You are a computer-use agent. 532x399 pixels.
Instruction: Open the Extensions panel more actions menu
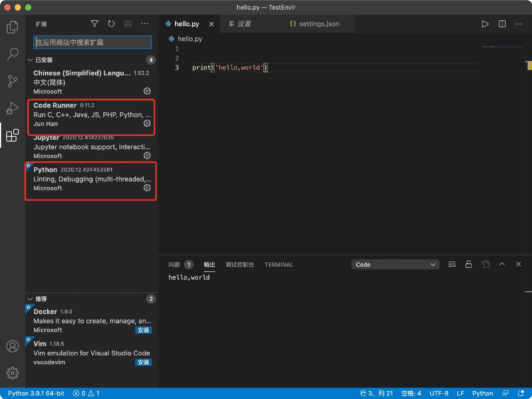pyautogui.click(x=144, y=24)
